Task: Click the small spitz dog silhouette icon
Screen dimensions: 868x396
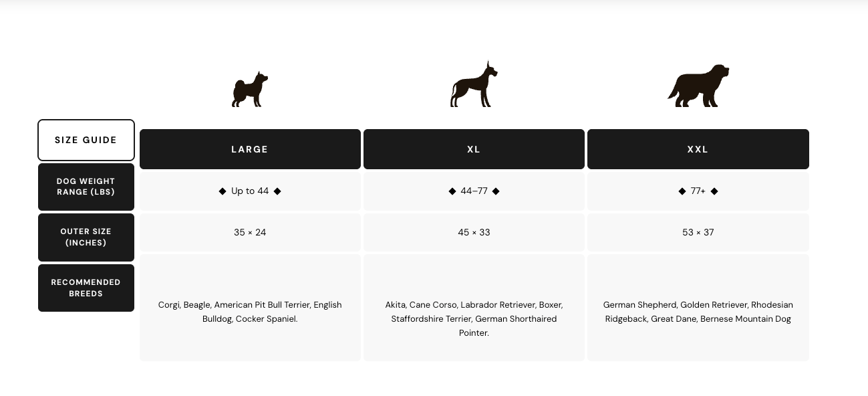Action: point(250,90)
